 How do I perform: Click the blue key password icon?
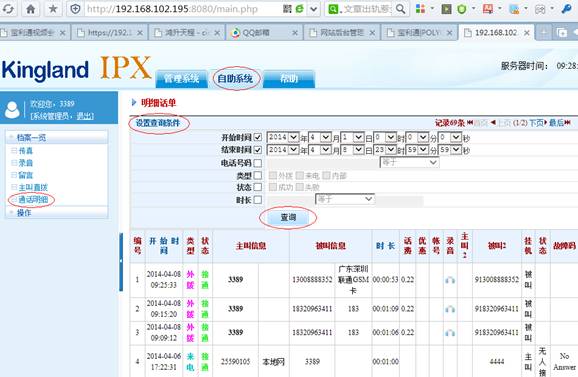(567, 8)
